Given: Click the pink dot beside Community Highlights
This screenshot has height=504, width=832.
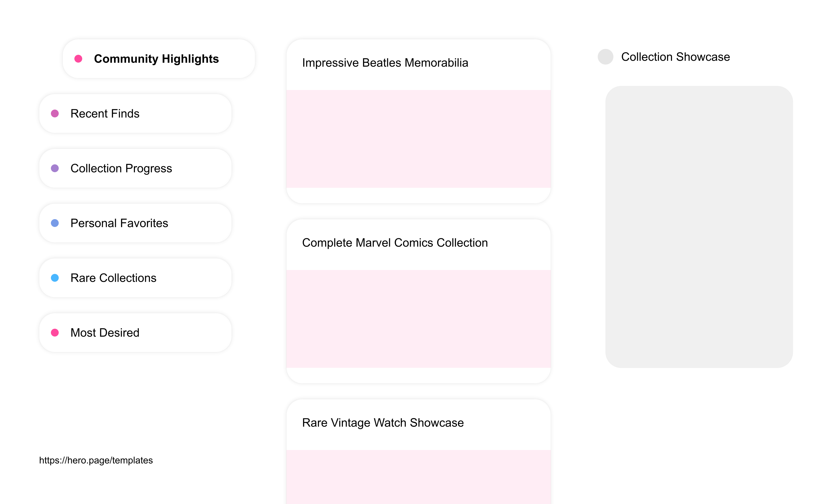Looking at the screenshot, I should click(x=79, y=59).
